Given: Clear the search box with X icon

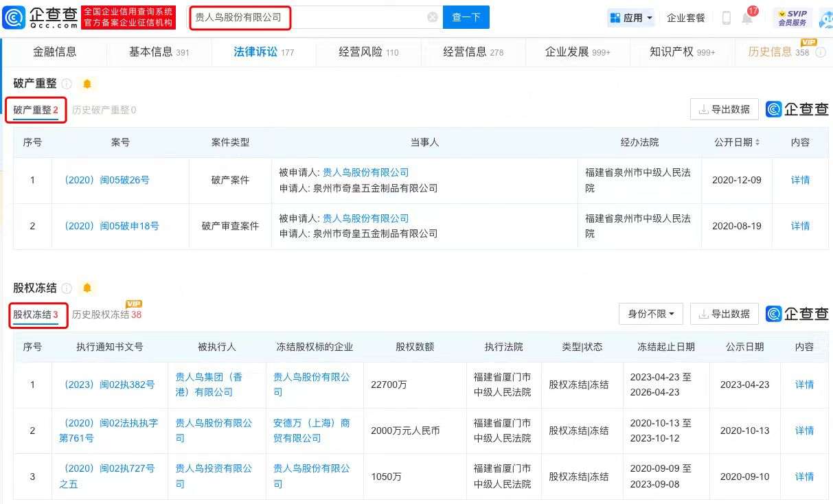Looking at the screenshot, I should 432,17.
